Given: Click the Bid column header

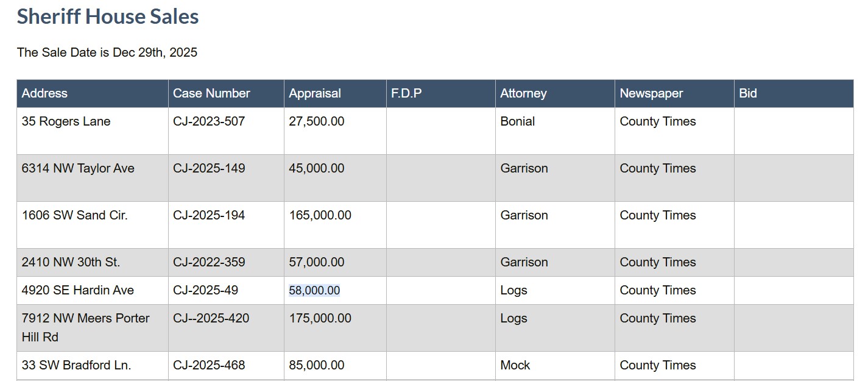Looking at the screenshot, I should click(x=748, y=93).
